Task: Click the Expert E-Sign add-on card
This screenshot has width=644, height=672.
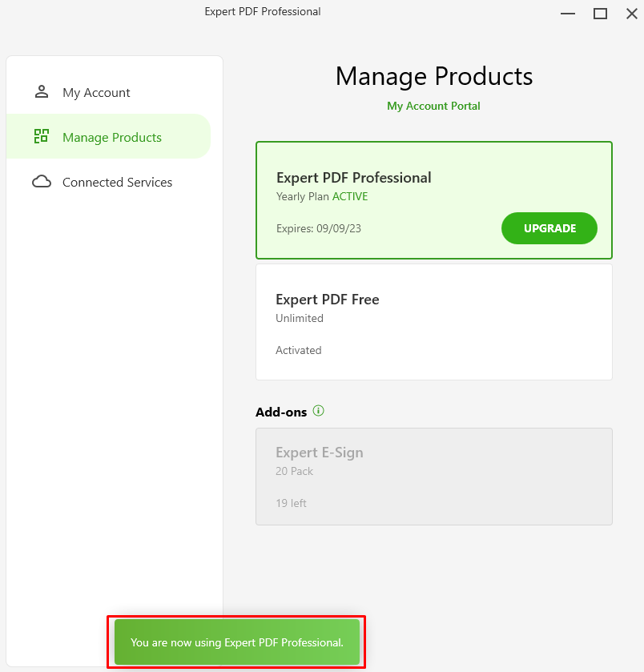Action: [434, 477]
